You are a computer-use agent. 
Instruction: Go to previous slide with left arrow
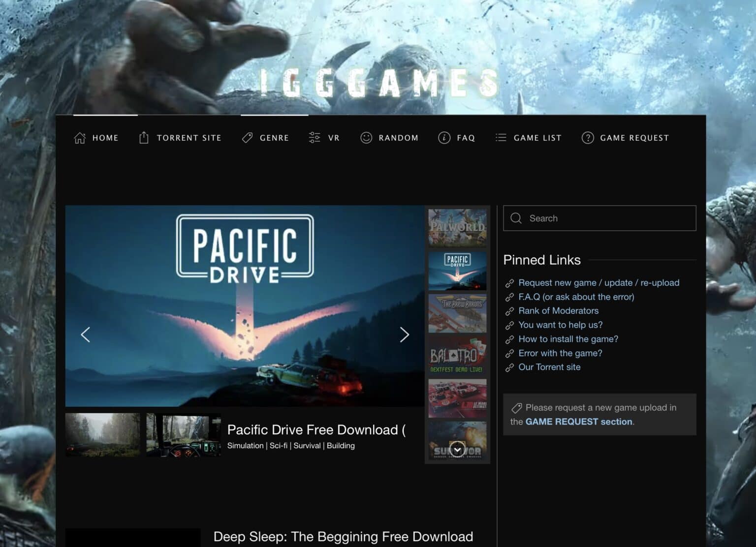[x=85, y=334]
